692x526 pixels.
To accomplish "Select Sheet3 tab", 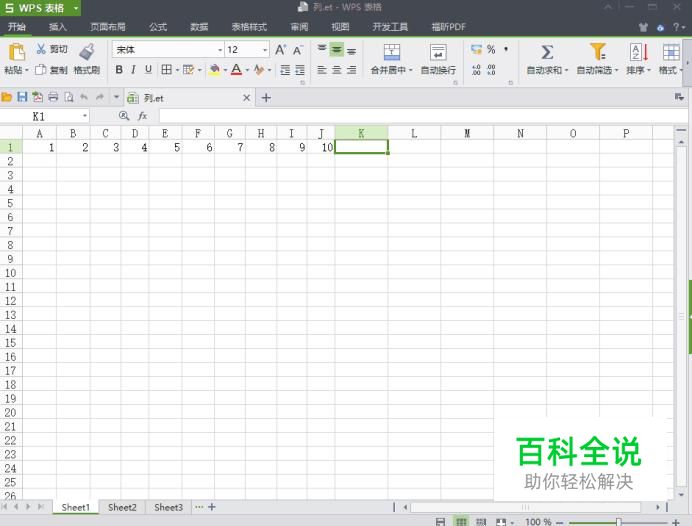I will coord(169,507).
